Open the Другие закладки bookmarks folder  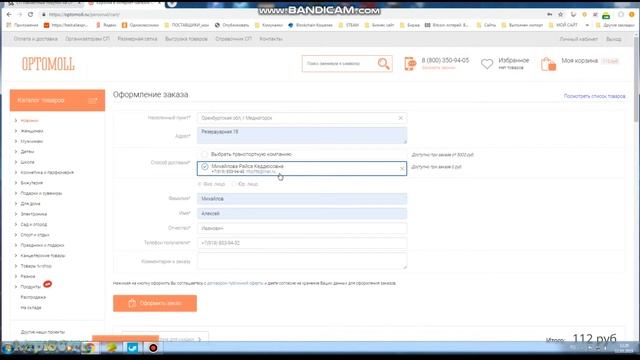(x=615, y=25)
